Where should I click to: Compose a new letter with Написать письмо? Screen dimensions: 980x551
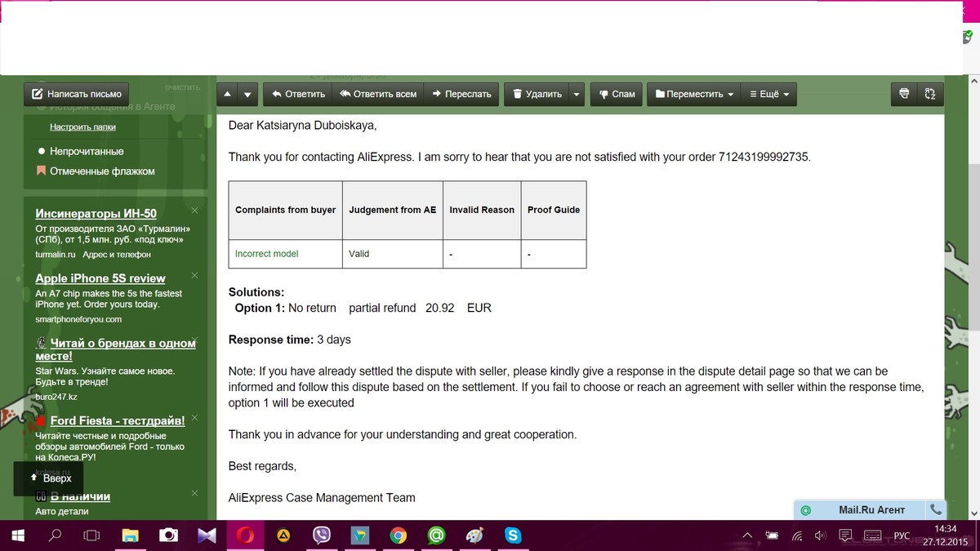(77, 94)
